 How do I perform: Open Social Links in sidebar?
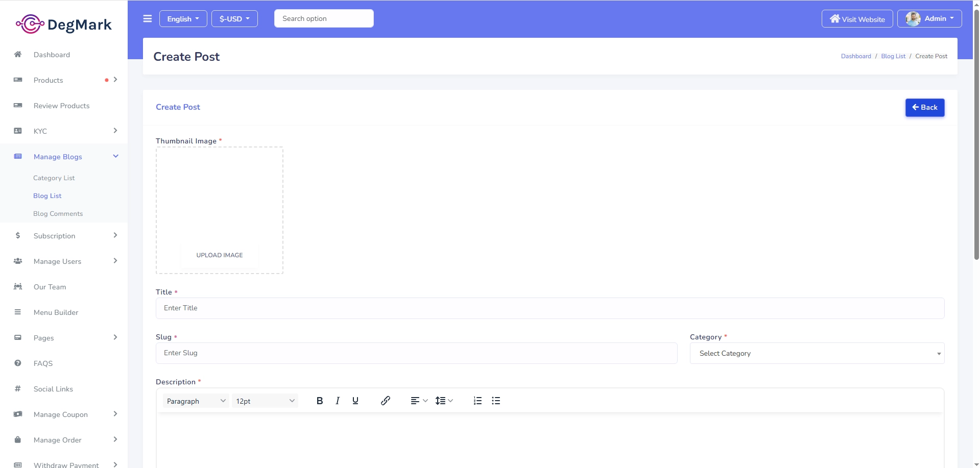[53, 389]
